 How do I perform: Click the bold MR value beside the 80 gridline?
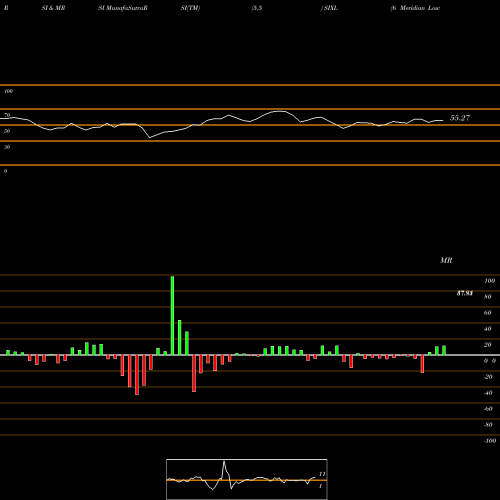pyautogui.click(x=465, y=293)
